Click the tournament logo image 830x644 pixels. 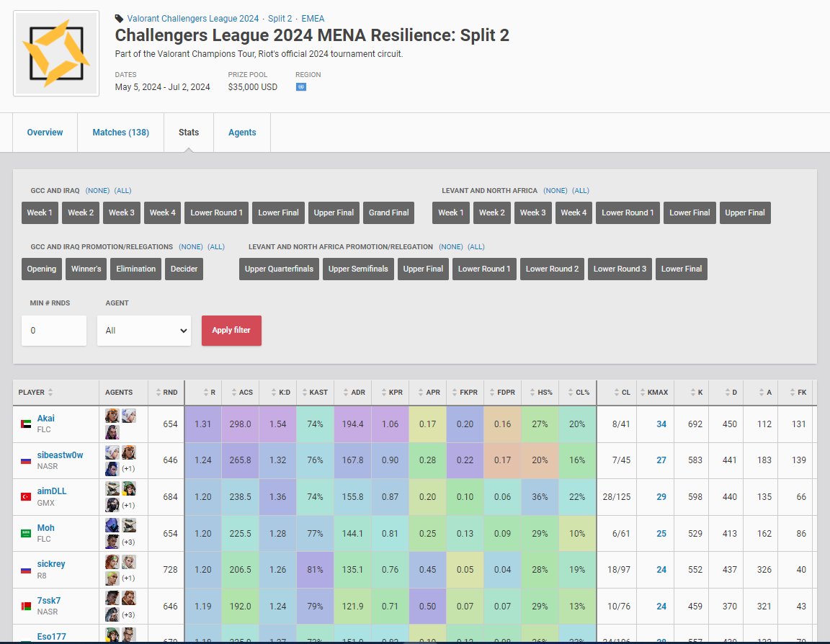tap(56, 53)
